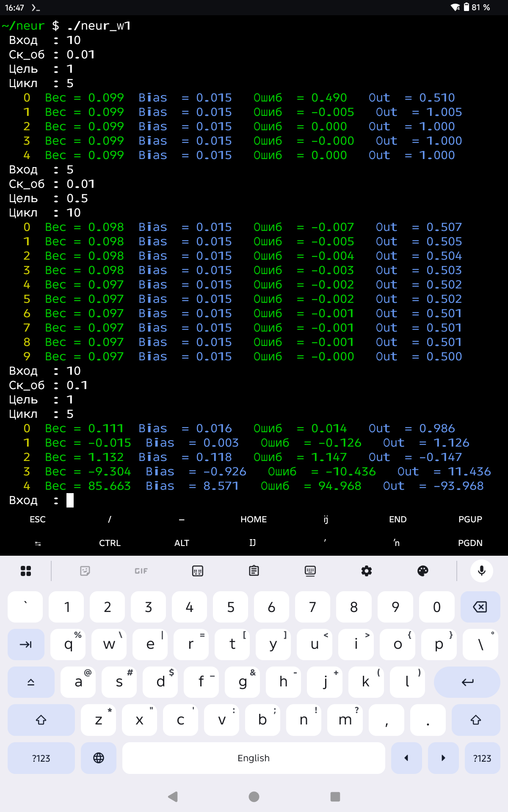Tap the left Shift key
This screenshot has width=508, height=812.
[x=41, y=720]
